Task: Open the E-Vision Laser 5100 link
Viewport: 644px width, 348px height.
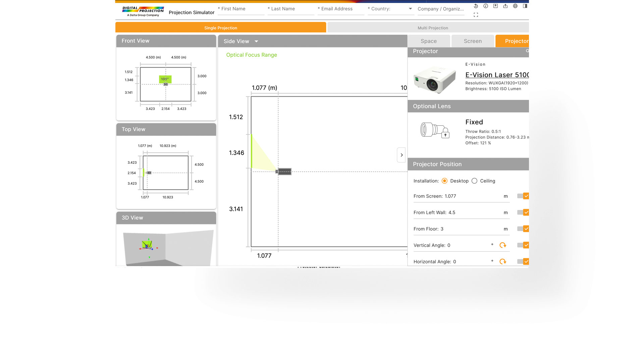Action: click(497, 75)
